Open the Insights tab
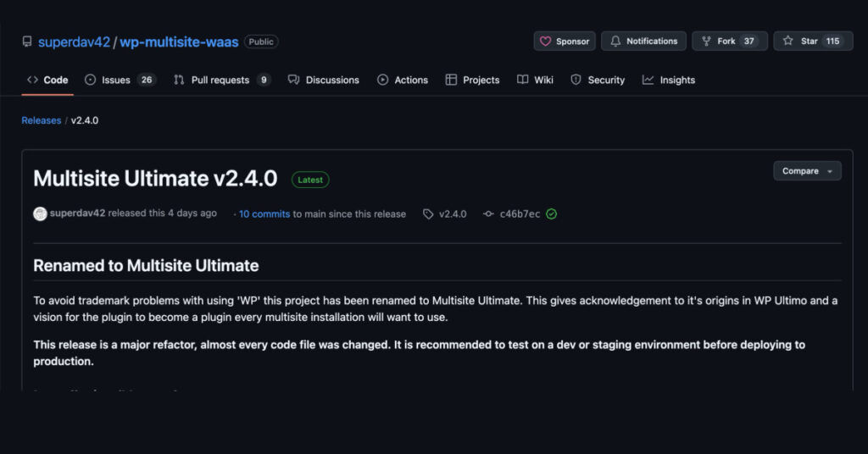868x454 pixels. [669, 80]
